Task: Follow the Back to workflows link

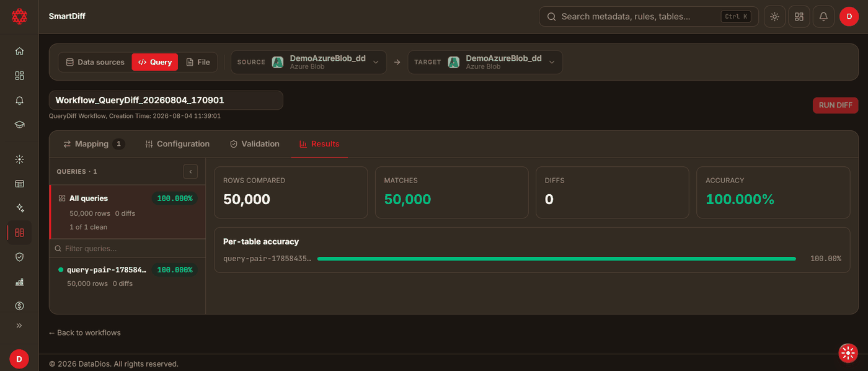Action: [84, 333]
